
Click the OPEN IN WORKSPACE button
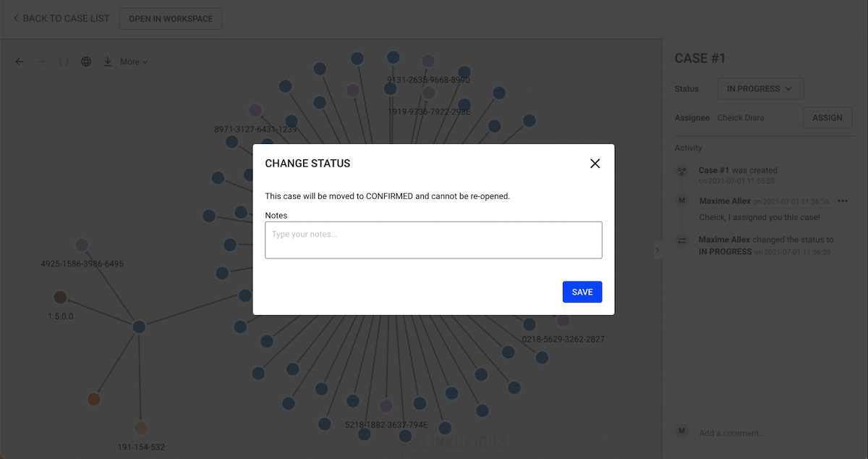coord(170,18)
